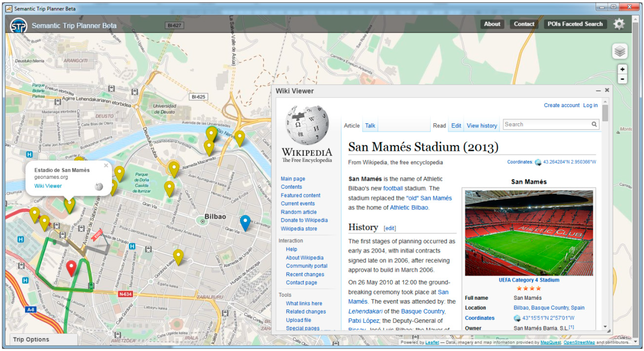Expand the Trip Options panel
This screenshot has height=351, width=644.
tap(31, 339)
